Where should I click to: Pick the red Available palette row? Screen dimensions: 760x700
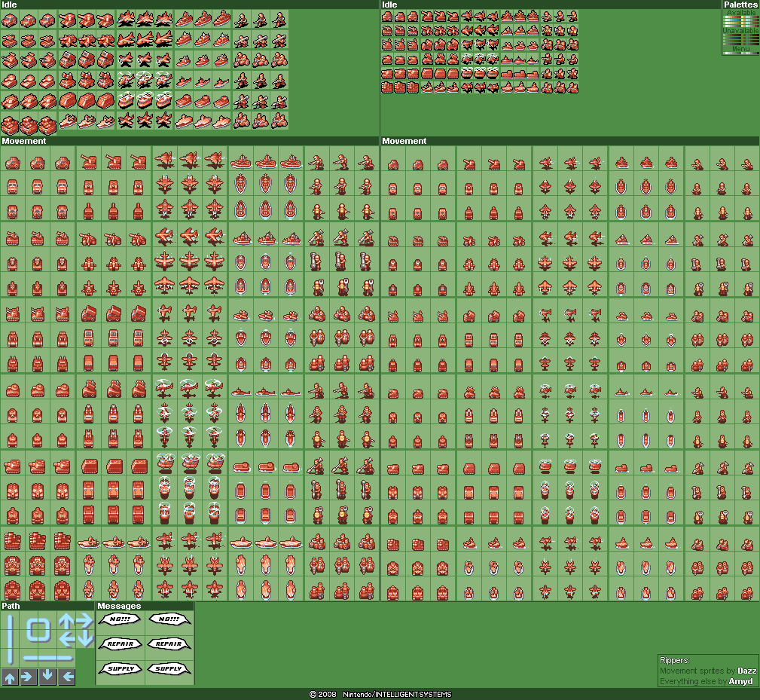[x=741, y=17]
